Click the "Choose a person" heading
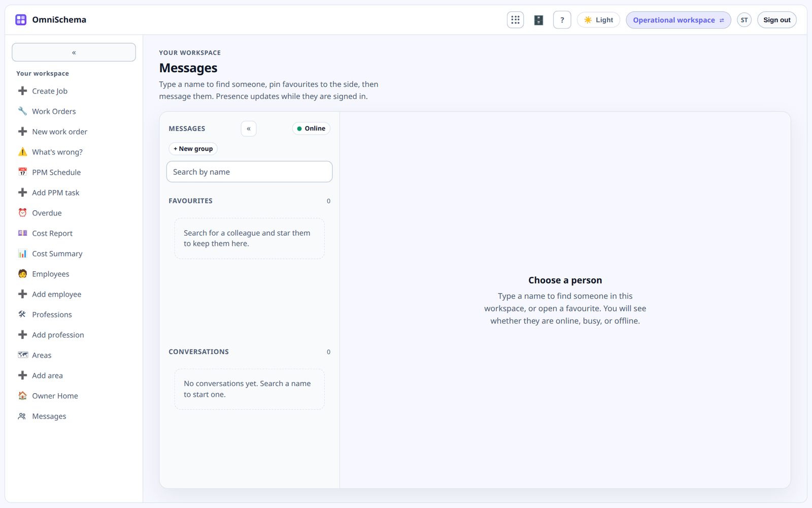The width and height of the screenshot is (812, 508). click(565, 280)
